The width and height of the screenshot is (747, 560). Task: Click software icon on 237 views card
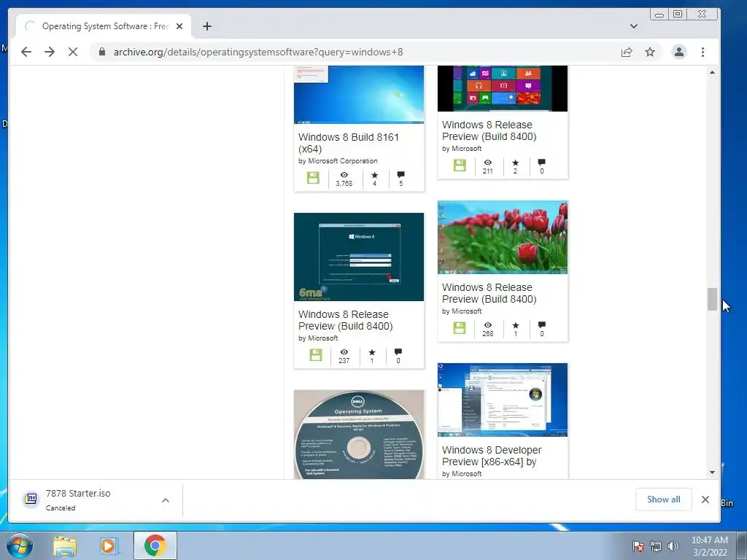pyautogui.click(x=316, y=355)
